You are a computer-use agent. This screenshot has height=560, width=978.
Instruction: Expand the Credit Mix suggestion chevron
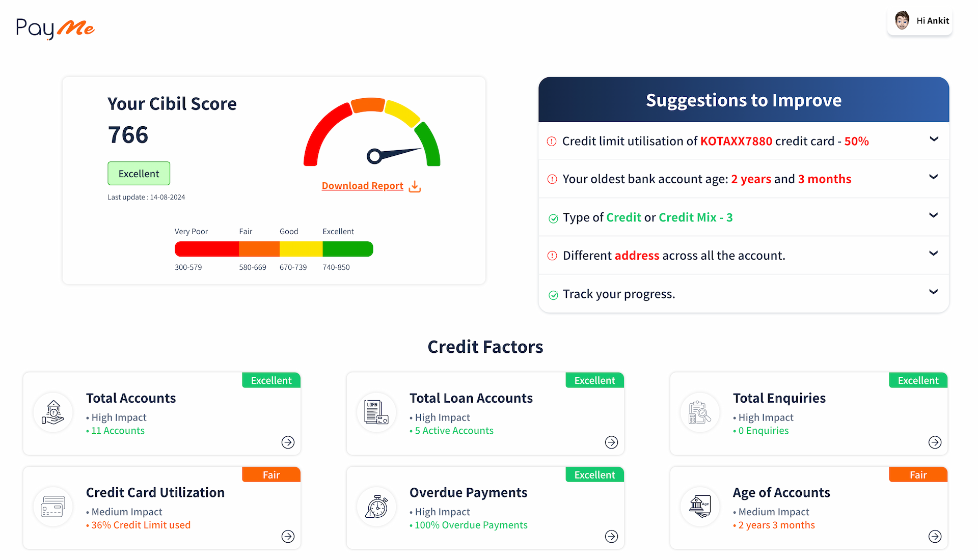click(x=933, y=215)
